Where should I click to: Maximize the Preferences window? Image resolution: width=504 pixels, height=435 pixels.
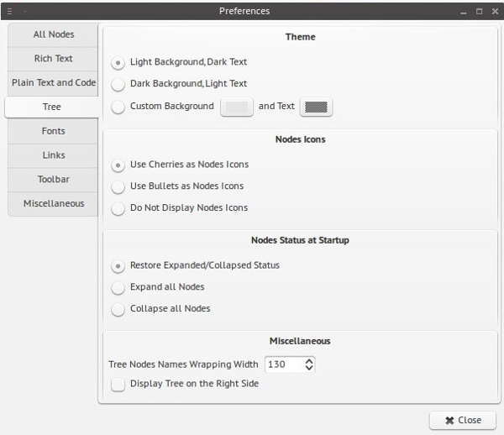[x=480, y=12]
